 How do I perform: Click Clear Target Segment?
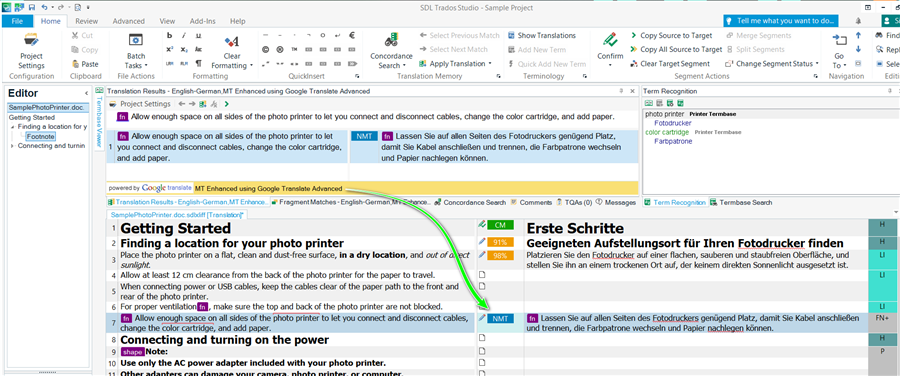click(x=669, y=64)
